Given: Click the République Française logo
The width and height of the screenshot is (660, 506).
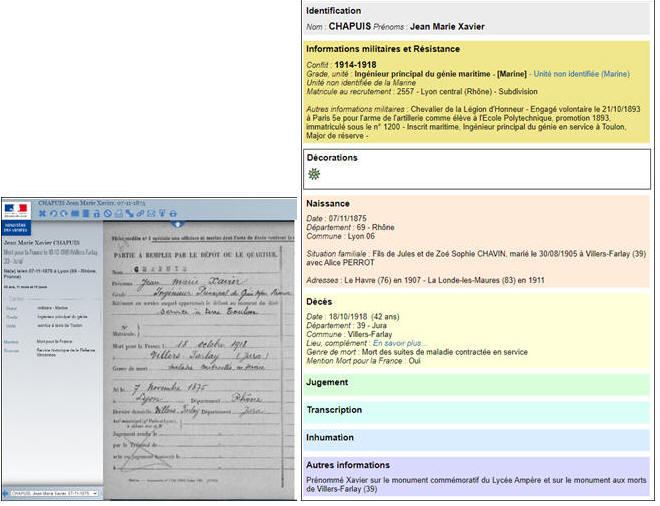Looking at the screenshot, I should point(16,208).
